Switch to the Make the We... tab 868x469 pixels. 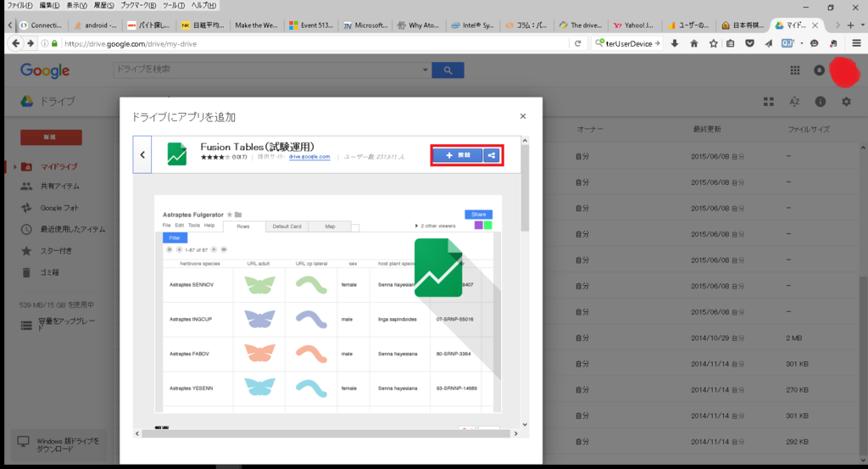tap(256, 25)
